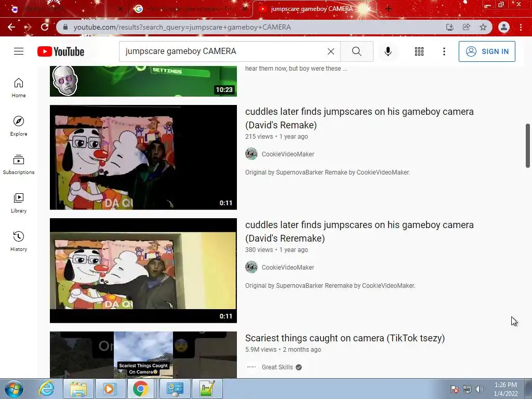Click the volume speaker tray icon
Image resolution: width=532 pixels, height=399 pixels.
click(479, 389)
